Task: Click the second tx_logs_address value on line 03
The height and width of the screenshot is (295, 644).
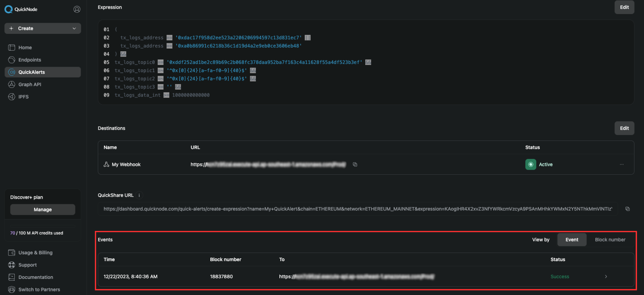Action: (x=238, y=46)
